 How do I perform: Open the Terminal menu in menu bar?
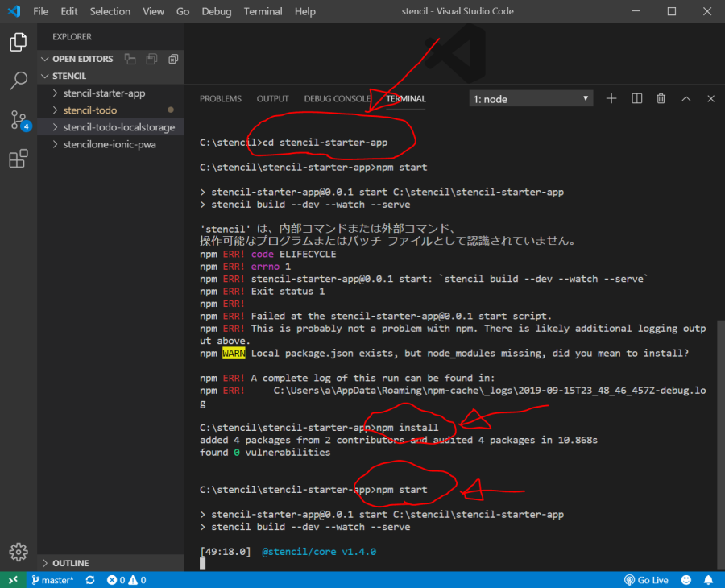(x=263, y=11)
